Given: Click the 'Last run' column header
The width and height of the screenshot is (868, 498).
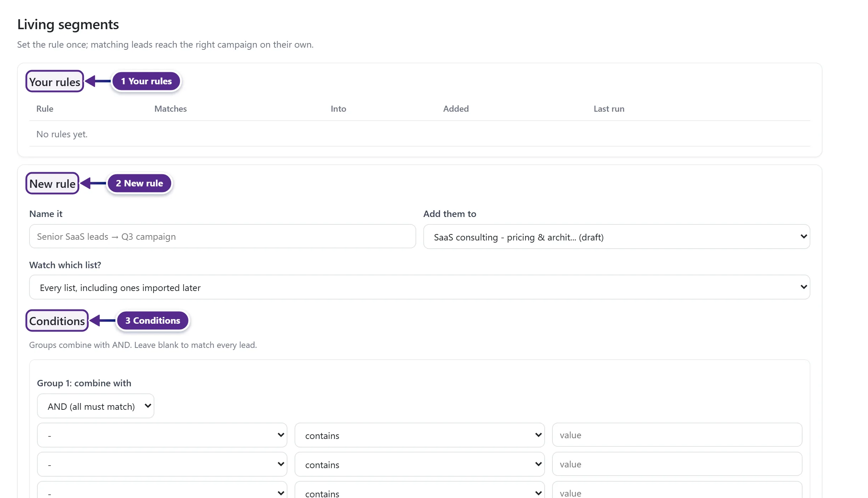Looking at the screenshot, I should [x=609, y=109].
